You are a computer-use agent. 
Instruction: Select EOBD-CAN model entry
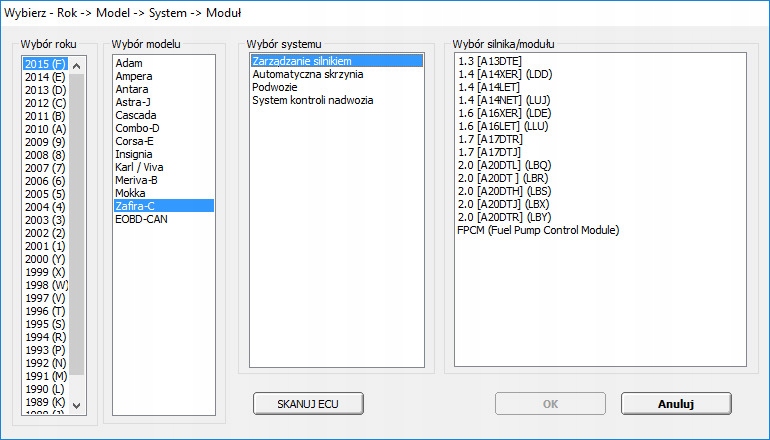click(x=141, y=218)
